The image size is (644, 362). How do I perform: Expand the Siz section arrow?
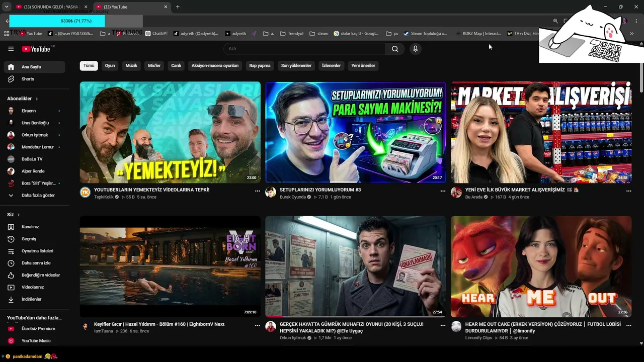pos(19,215)
